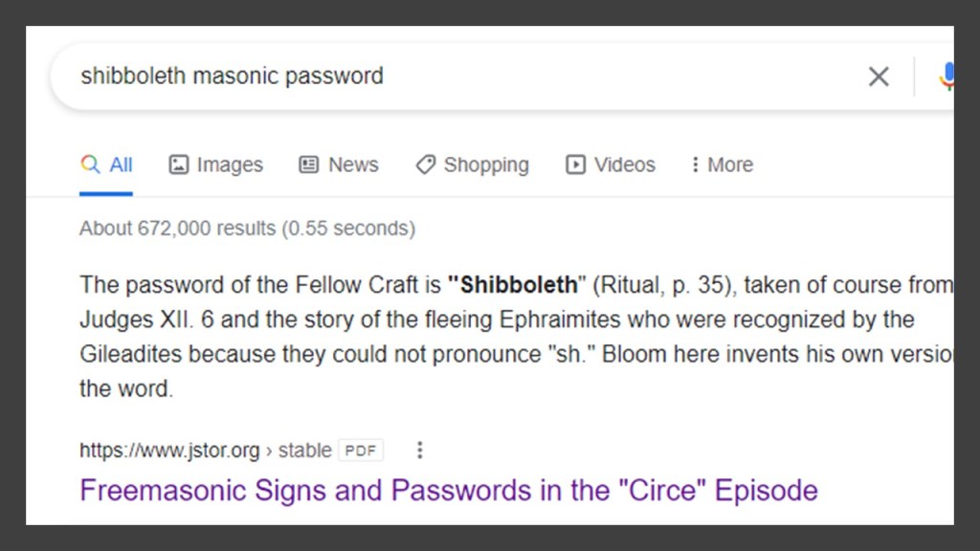Click the https://www.jstor.org URL
Image resolution: width=980 pixels, height=551 pixels.
(168, 451)
